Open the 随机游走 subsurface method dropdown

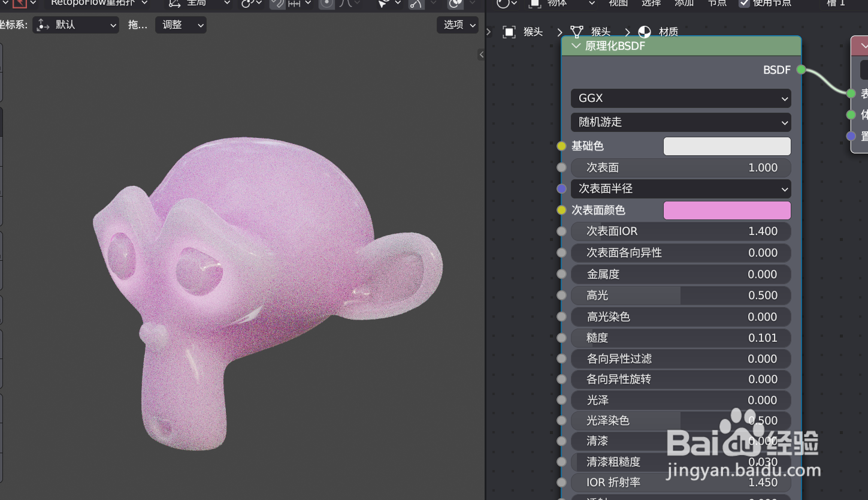pos(681,122)
